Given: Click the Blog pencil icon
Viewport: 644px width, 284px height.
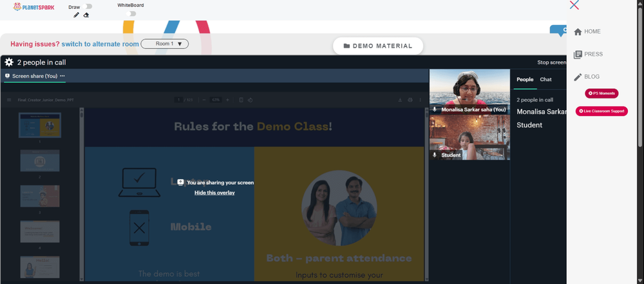Looking at the screenshot, I should [578, 77].
